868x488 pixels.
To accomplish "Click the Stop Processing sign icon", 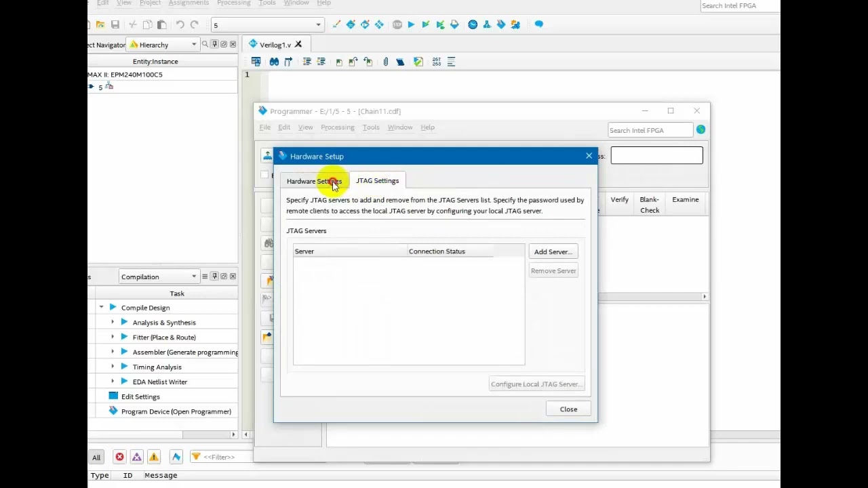I will pos(397,25).
